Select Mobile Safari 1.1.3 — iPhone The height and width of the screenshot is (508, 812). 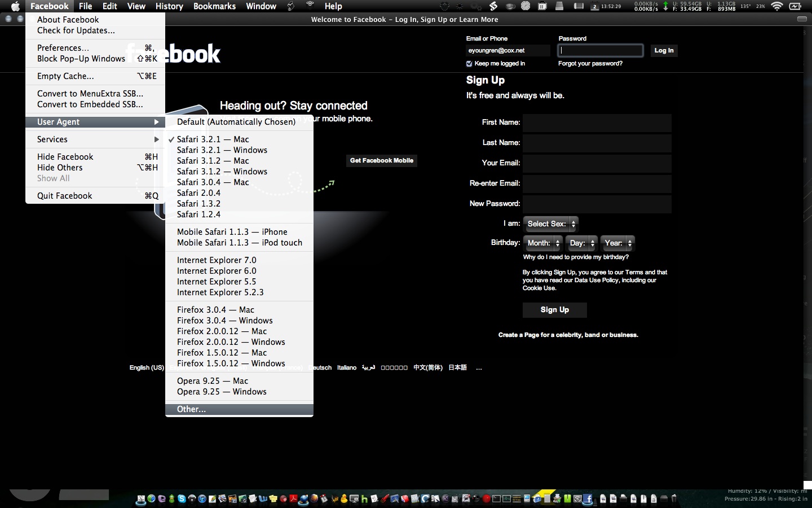pos(239,232)
